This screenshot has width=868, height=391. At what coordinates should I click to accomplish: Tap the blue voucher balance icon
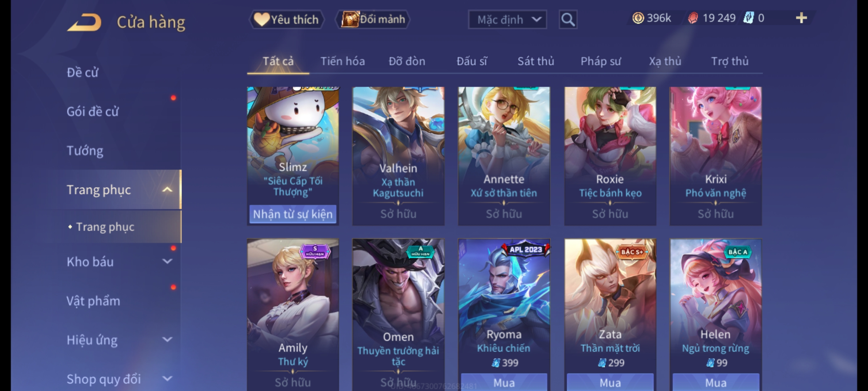(x=748, y=18)
